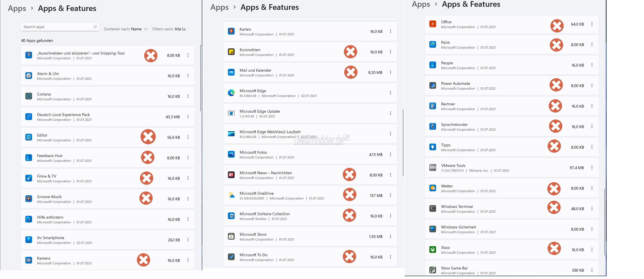The height and width of the screenshot is (279, 644).
Task: Click the Karten app icon
Action: pyautogui.click(x=231, y=31)
